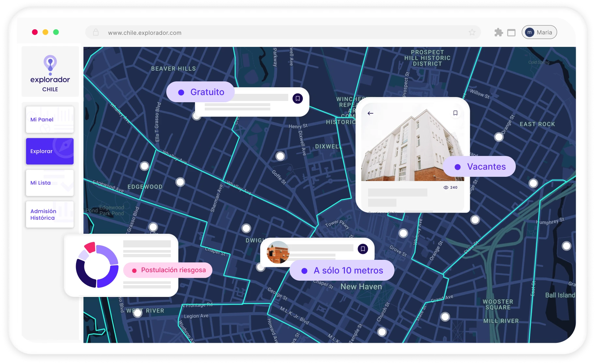Click the New Haven map label
The width and height of the screenshot is (595, 364).
tap(361, 287)
